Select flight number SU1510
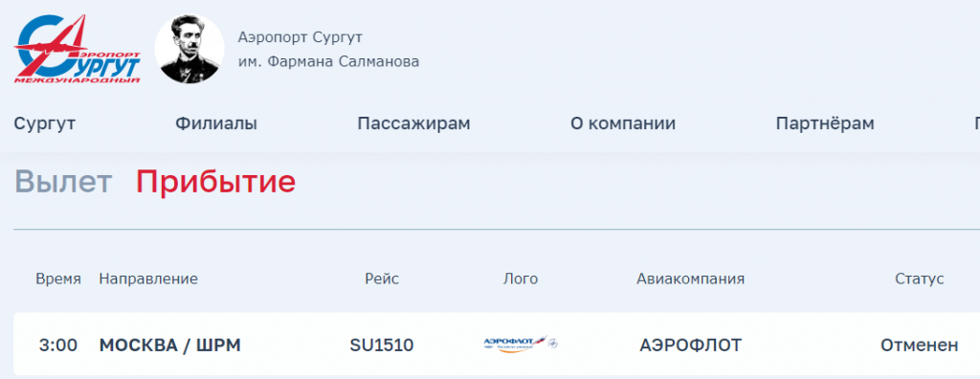This screenshot has height=379, width=980. pyautogui.click(x=382, y=345)
